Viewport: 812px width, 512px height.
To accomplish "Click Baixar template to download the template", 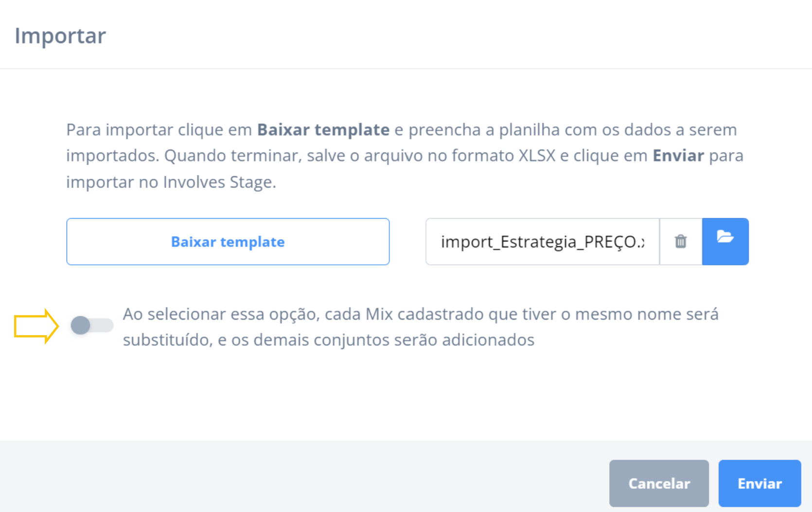I will point(228,241).
